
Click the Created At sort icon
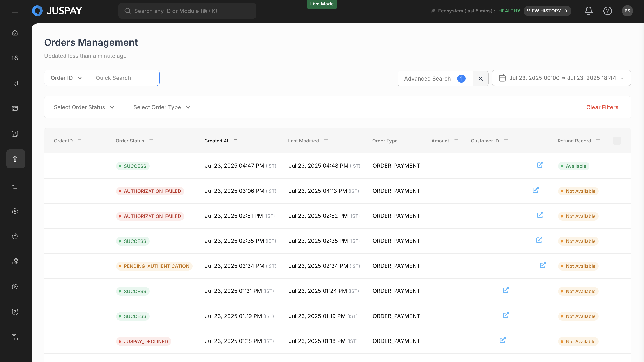tap(235, 141)
